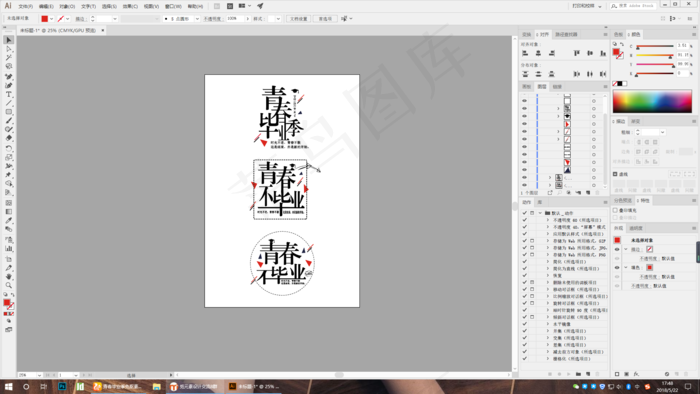Select the Magic Wand tool
700x394 pixels.
click(x=8, y=58)
